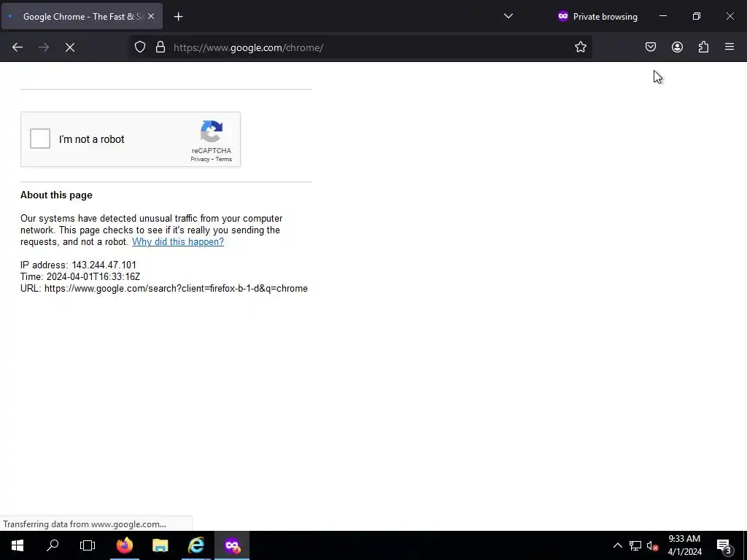Open Task View
The height and width of the screenshot is (560, 747).
click(88, 545)
